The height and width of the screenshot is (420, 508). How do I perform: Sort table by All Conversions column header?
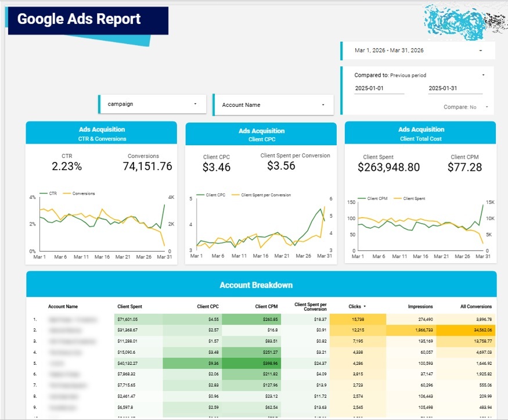[476, 307]
